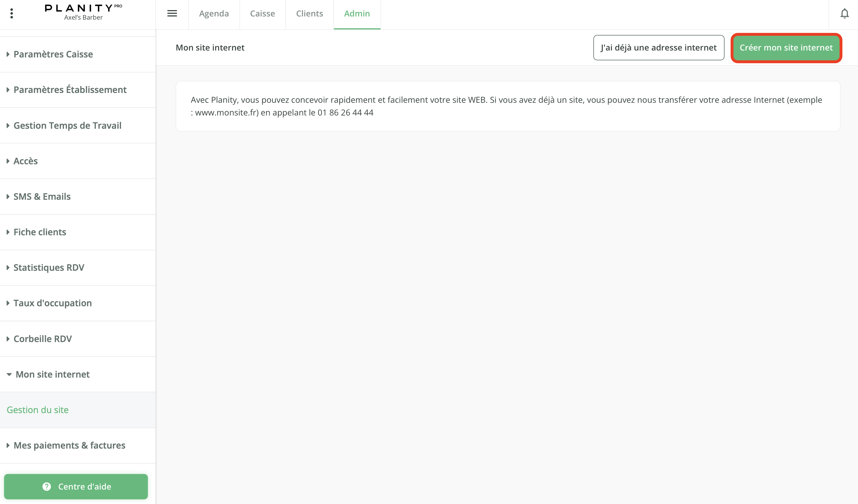The width and height of the screenshot is (858, 504).
Task: Expand Statistiques RDV section
Action: pos(49,268)
